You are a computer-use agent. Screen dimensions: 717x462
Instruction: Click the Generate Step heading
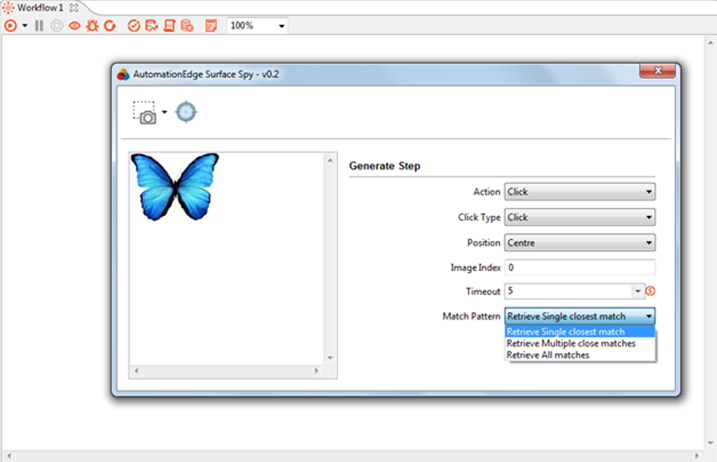(385, 166)
